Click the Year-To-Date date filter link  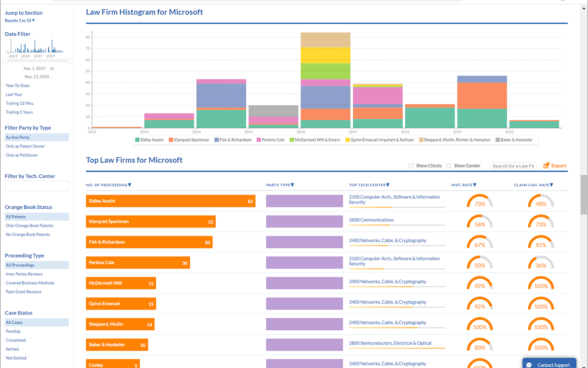point(17,86)
